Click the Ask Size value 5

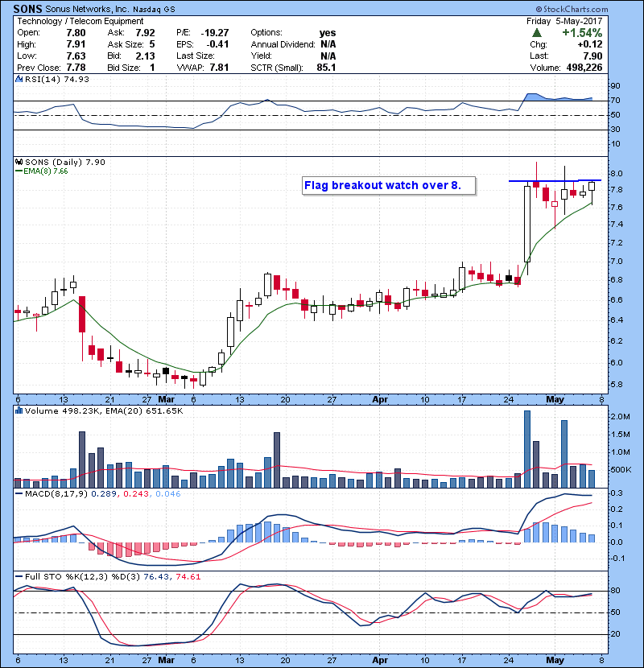click(152, 44)
